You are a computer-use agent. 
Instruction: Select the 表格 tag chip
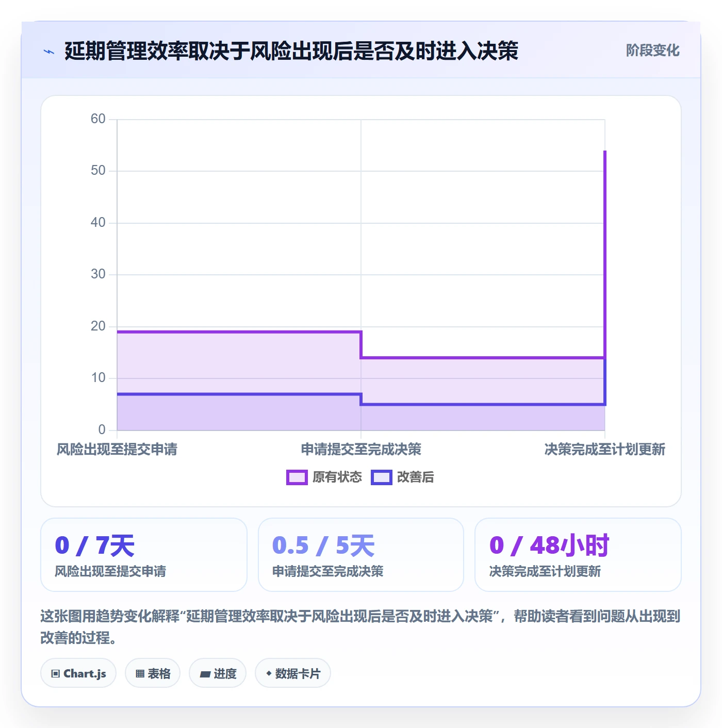[x=153, y=673]
